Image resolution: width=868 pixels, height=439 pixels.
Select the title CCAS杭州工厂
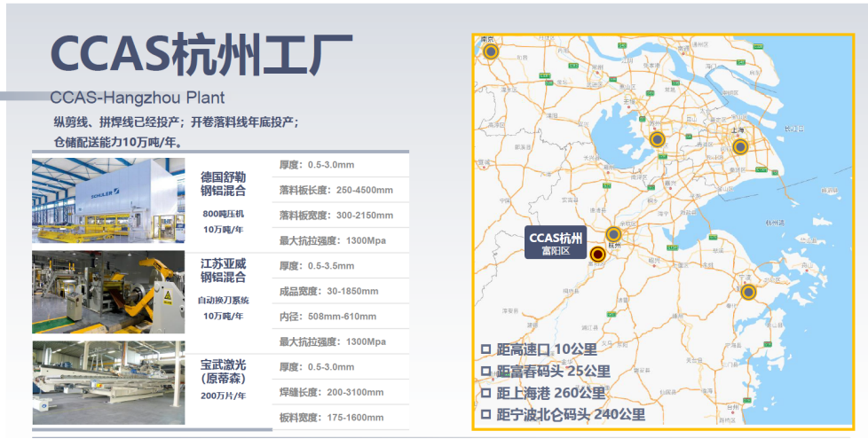201,55
